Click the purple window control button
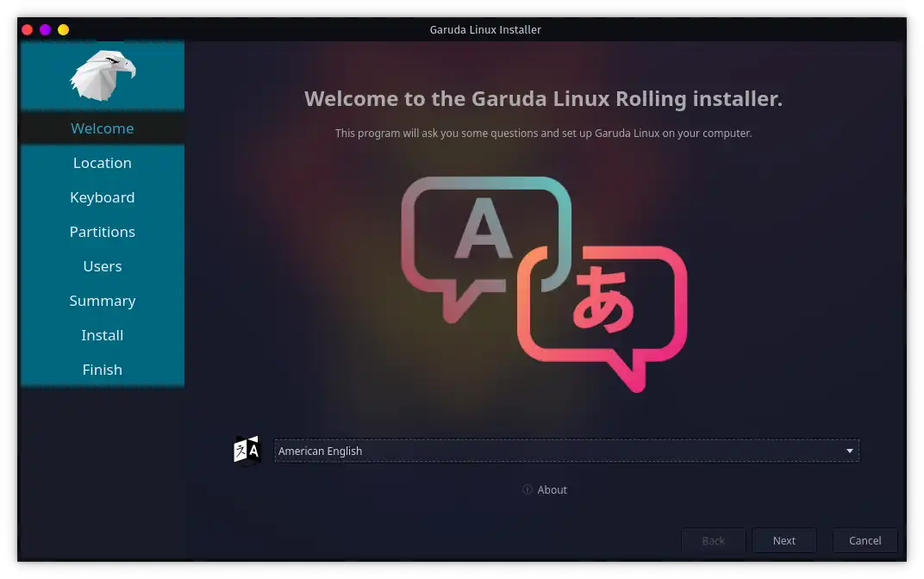 pos(46,29)
